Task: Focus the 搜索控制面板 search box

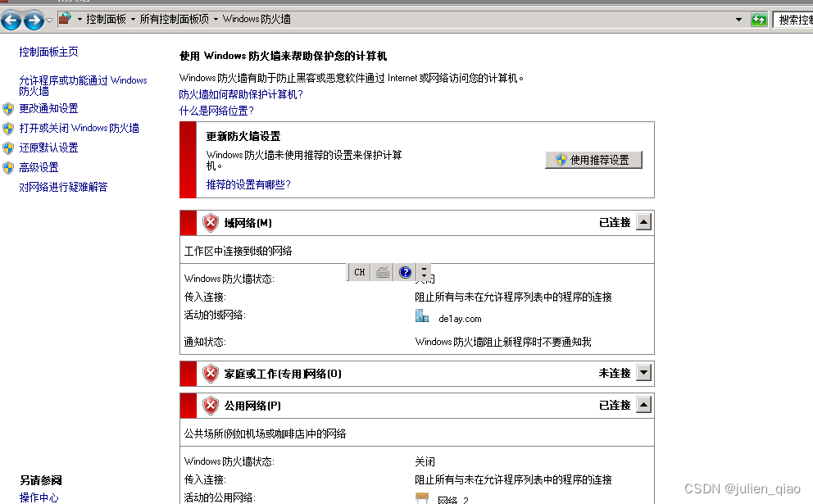Action: (793, 20)
